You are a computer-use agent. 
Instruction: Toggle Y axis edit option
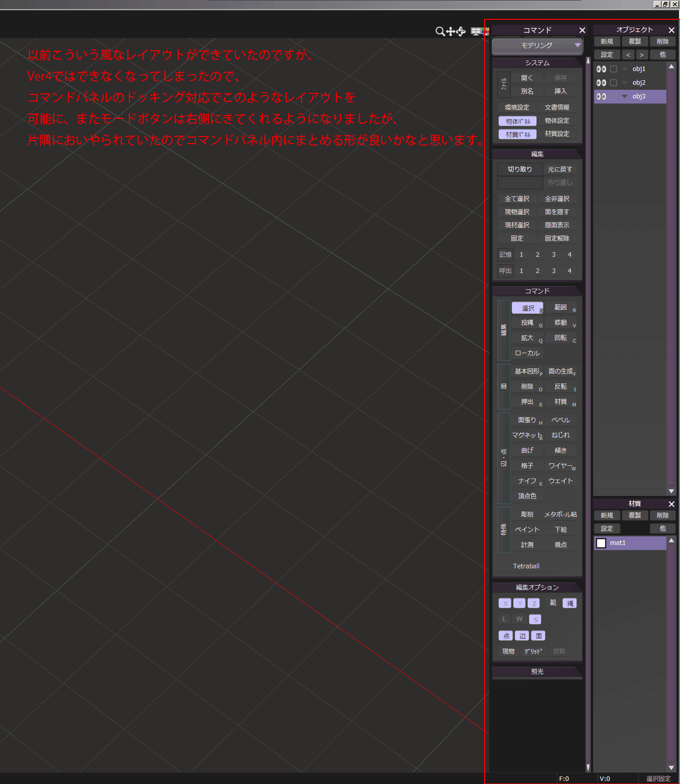point(520,603)
